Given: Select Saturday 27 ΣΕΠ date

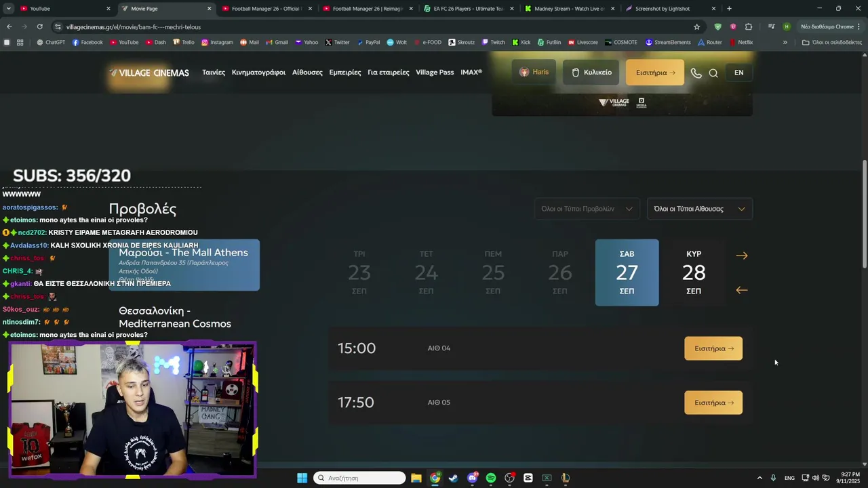Looking at the screenshot, I should pos(627,272).
